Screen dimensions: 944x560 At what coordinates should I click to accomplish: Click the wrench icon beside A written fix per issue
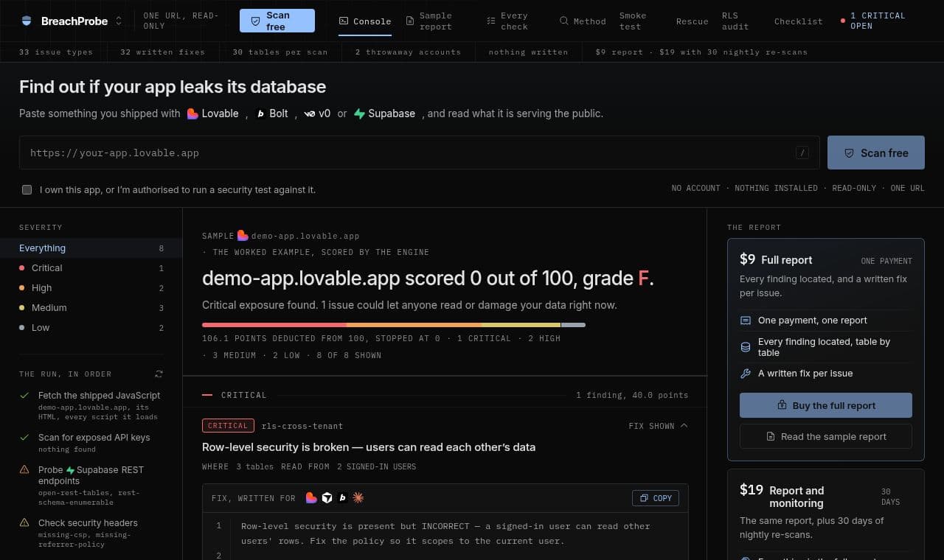746,374
